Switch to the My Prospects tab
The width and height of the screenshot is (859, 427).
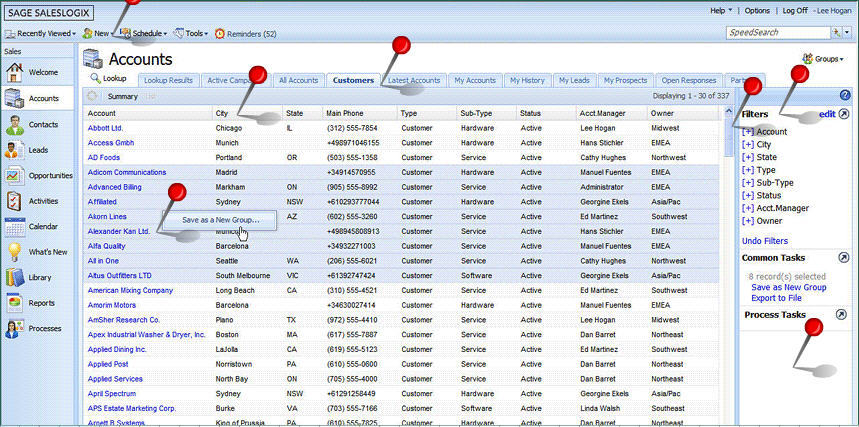click(626, 81)
